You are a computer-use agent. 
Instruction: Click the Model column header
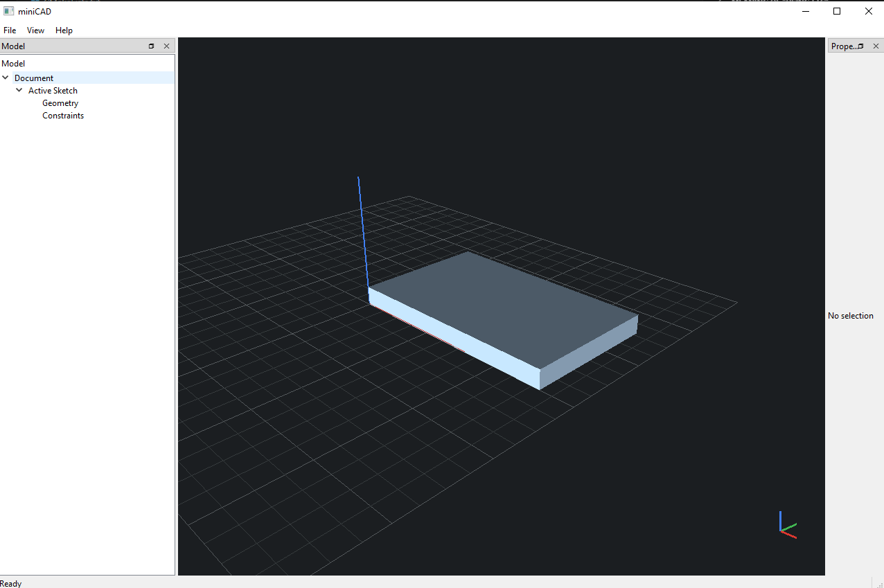click(87, 63)
